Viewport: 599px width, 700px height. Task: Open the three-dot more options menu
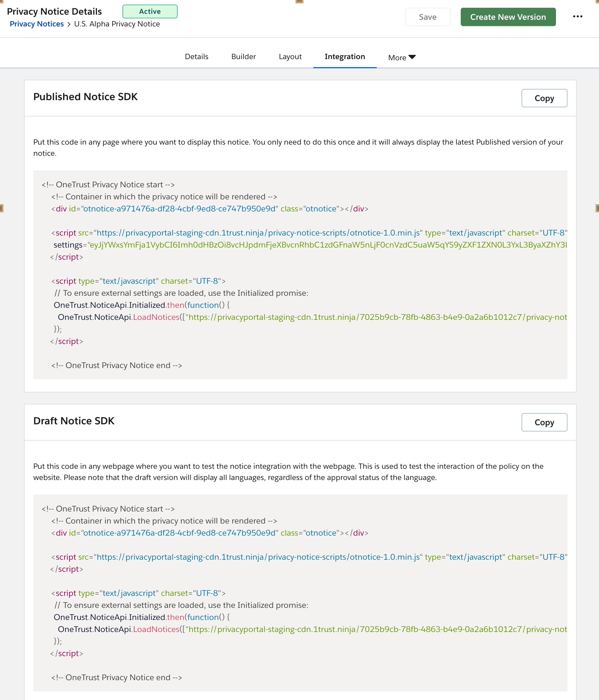pos(577,17)
